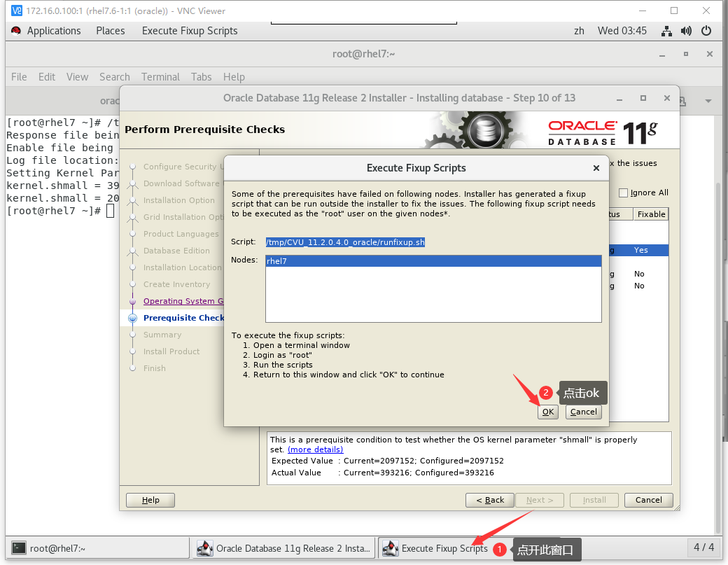Open the Execute Fixup Scripts app menu
Image resolution: width=728 pixels, height=565 pixels.
click(x=190, y=31)
